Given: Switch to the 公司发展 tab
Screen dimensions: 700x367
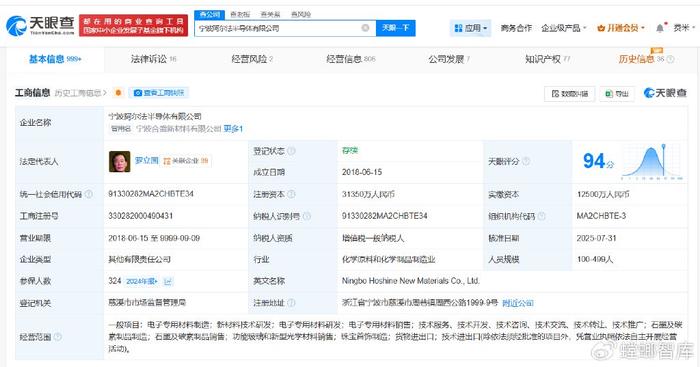Looking at the screenshot, I should pos(449,59).
